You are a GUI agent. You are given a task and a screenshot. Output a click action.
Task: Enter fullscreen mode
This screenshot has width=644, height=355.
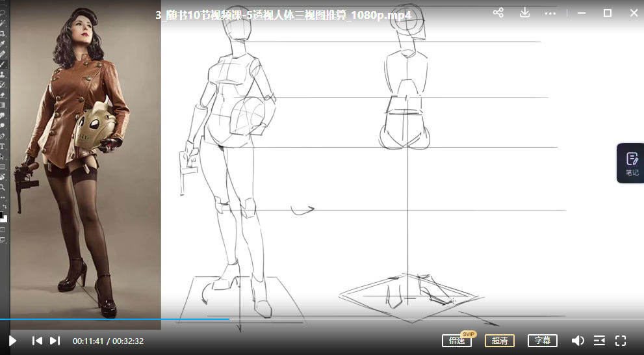pos(620,341)
